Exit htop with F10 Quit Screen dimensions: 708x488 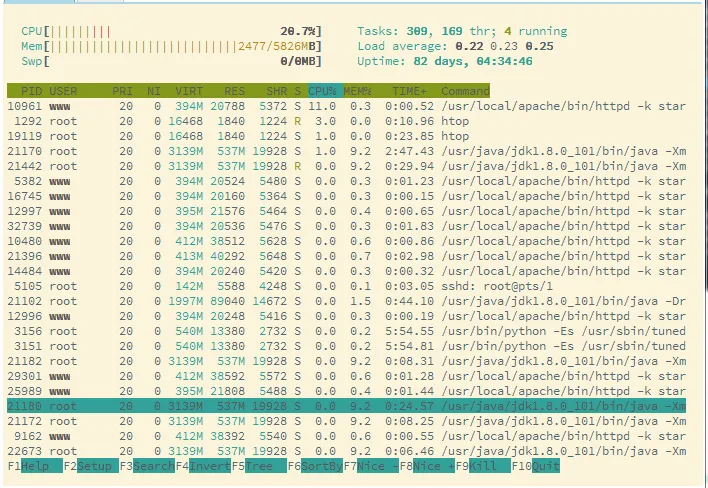point(536,466)
